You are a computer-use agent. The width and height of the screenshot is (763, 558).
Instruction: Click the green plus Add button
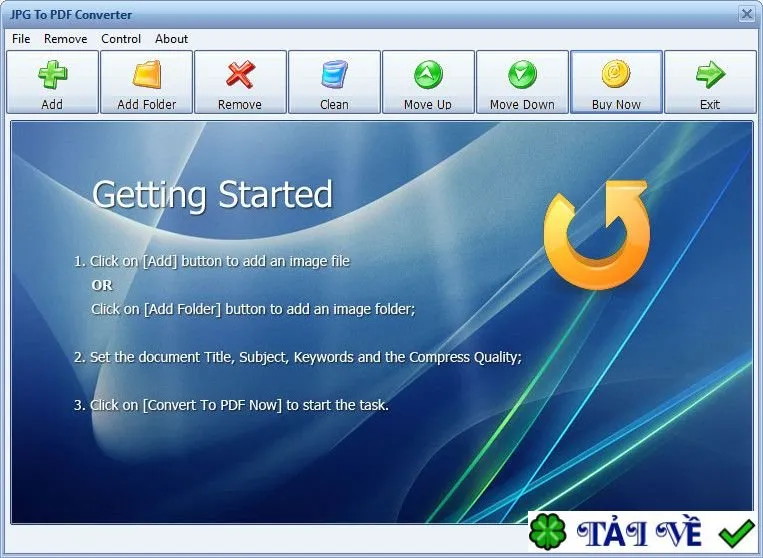tap(53, 82)
